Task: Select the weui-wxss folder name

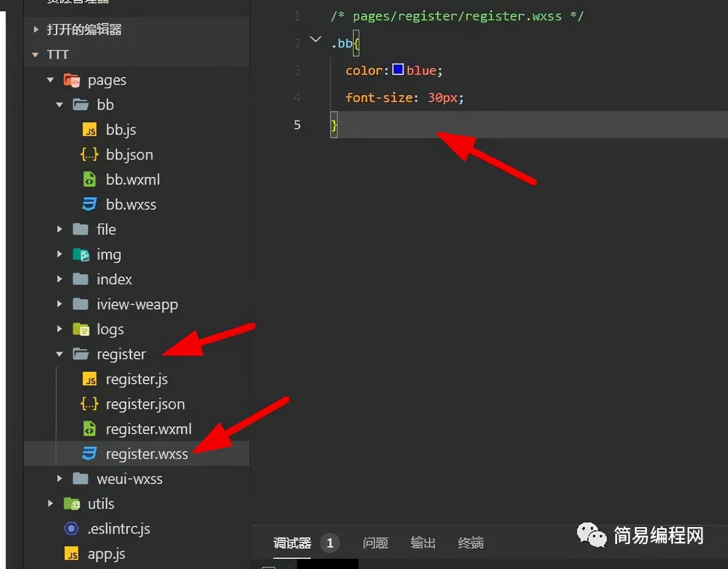Action: click(129, 479)
